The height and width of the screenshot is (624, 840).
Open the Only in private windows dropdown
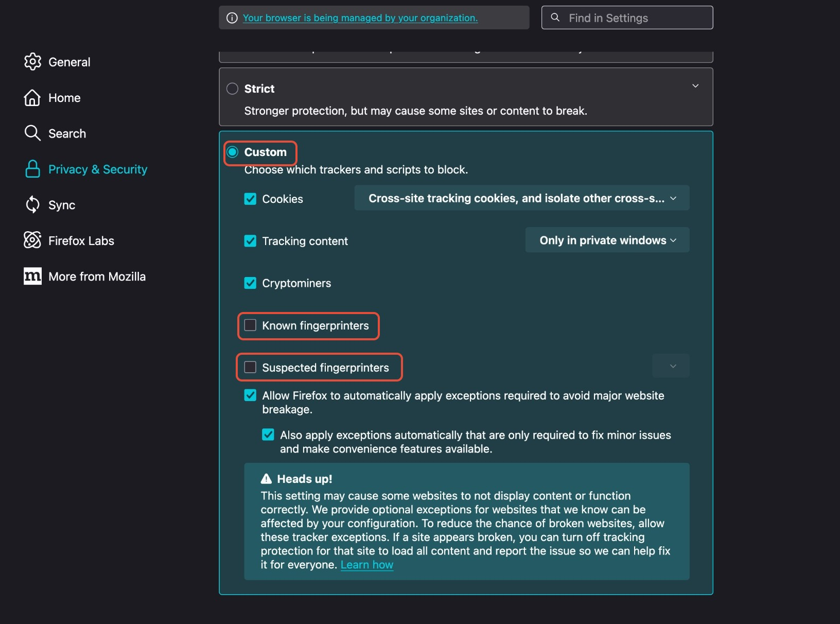point(607,240)
